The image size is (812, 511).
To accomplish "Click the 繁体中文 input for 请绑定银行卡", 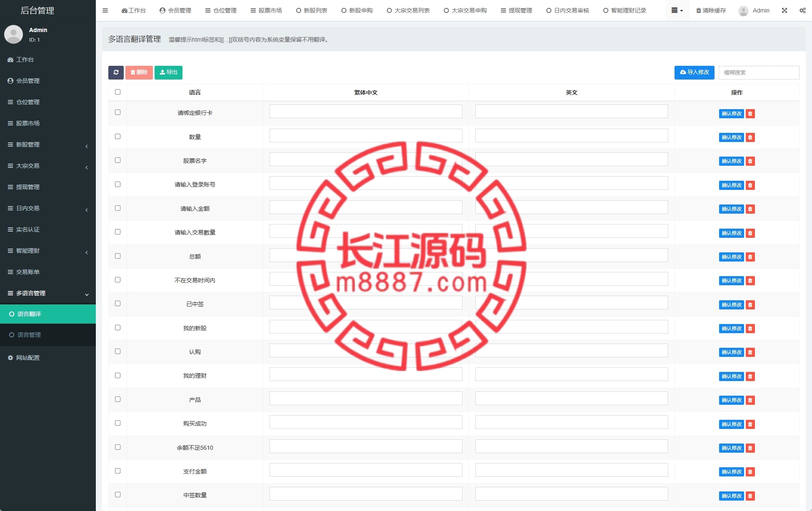I will [366, 112].
